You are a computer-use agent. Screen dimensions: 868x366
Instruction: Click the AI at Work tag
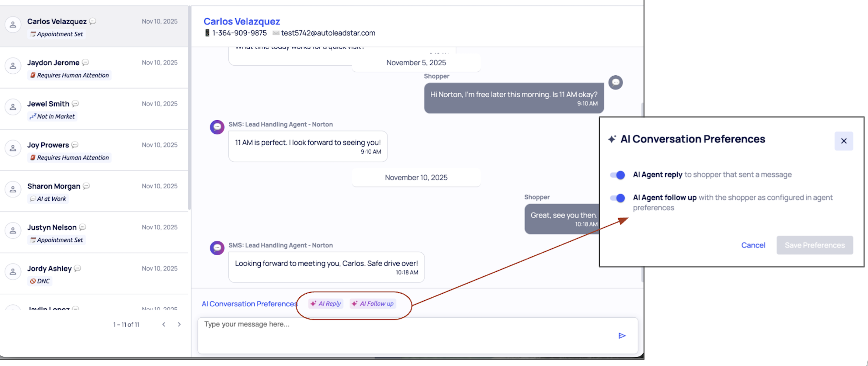click(x=48, y=199)
